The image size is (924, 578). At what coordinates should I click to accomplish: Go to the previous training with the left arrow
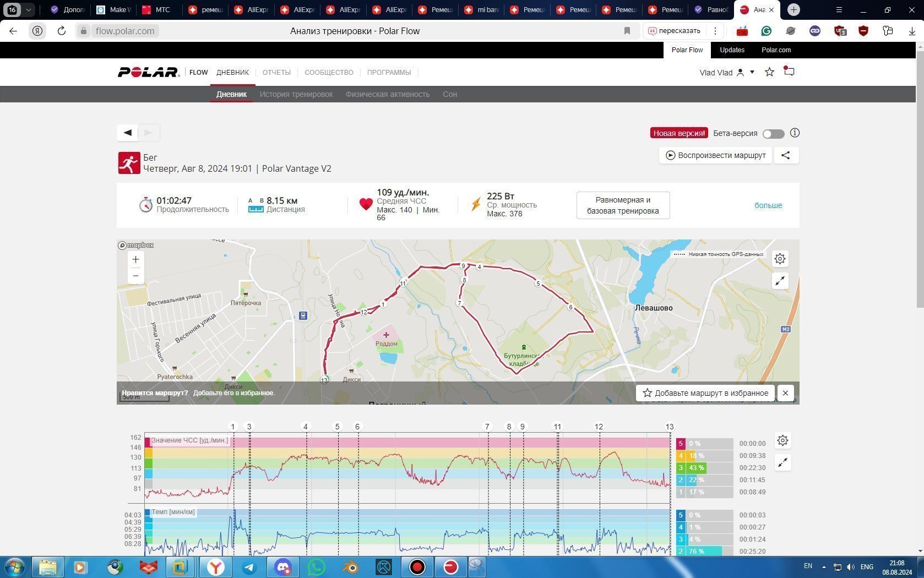point(128,132)
